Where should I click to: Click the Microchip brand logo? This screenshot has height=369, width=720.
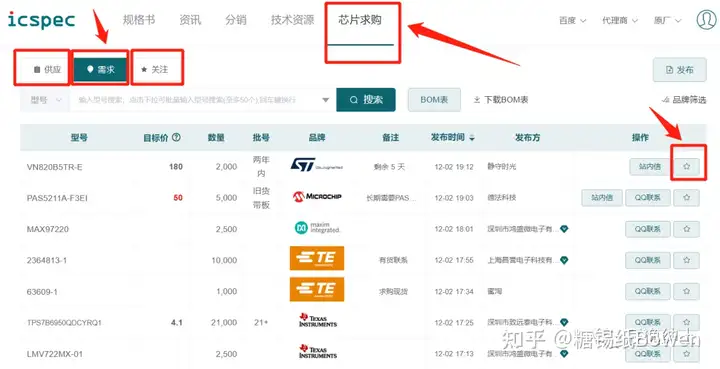317,196
